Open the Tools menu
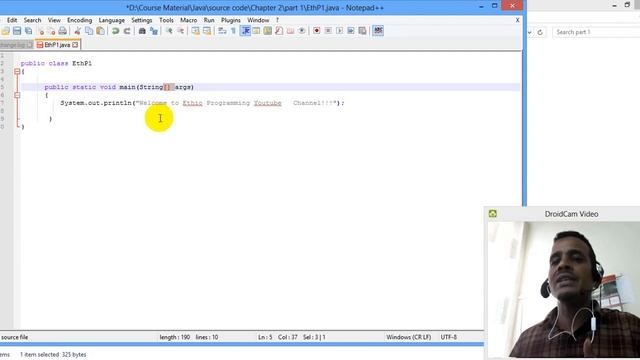Viewport: 640px width, 360px height. 166,20
